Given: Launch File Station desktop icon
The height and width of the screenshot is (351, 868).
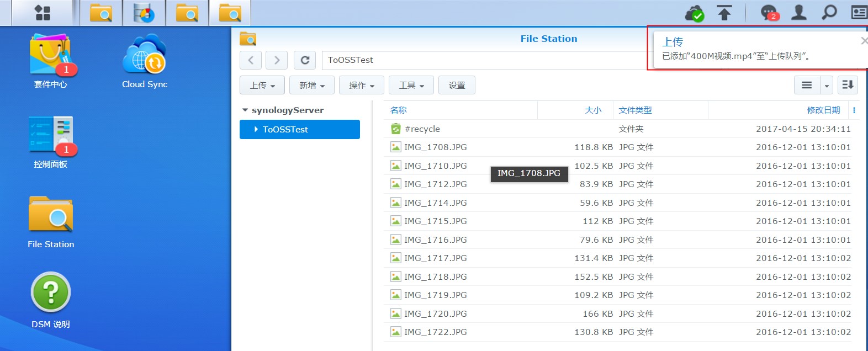Looking at the screenshot, I should [x=51, y=222].
